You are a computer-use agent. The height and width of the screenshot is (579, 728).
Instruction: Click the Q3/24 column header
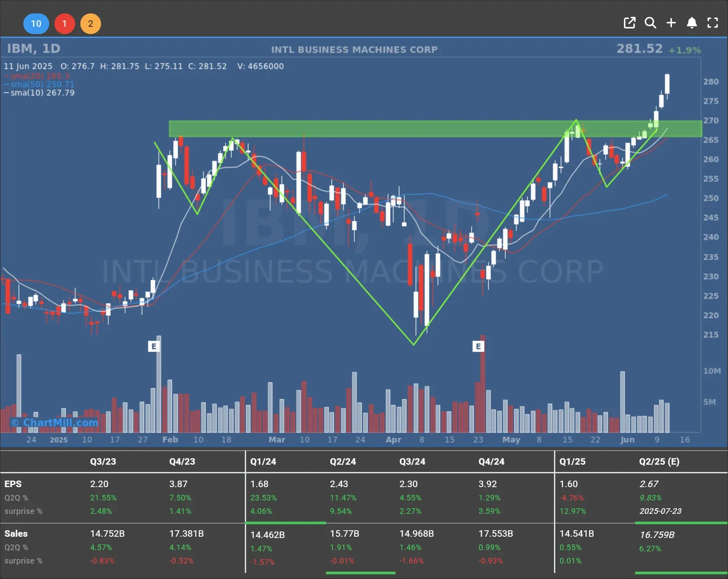click(x=412, y=461)
